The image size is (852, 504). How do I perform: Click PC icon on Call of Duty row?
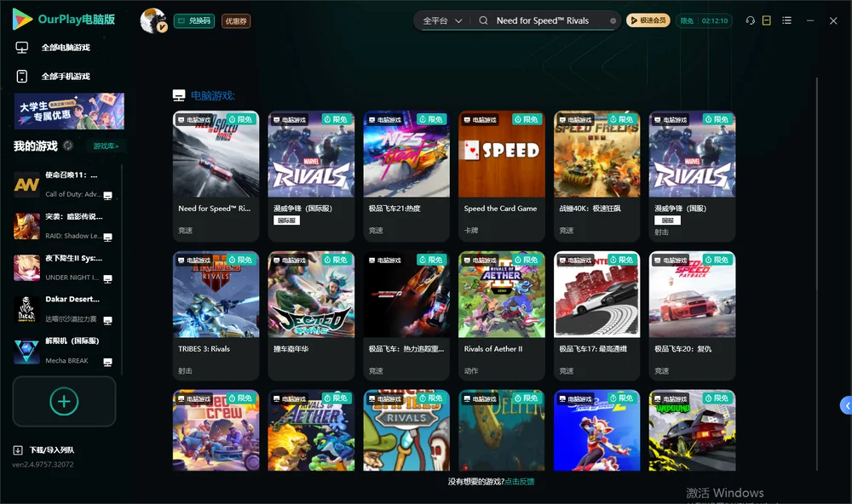coord(107,196)
